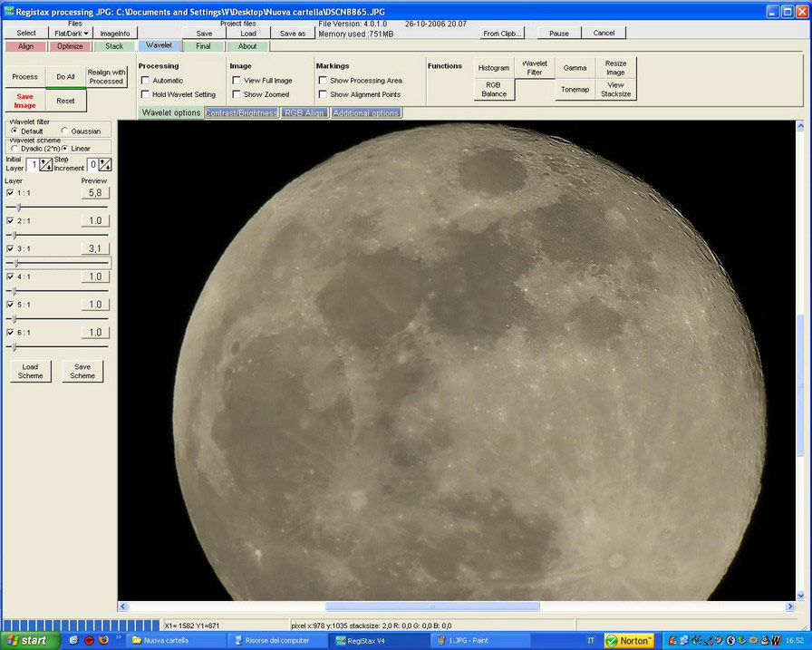
Task: Click the Load Scheme button
Action: [x=31, y=371]
